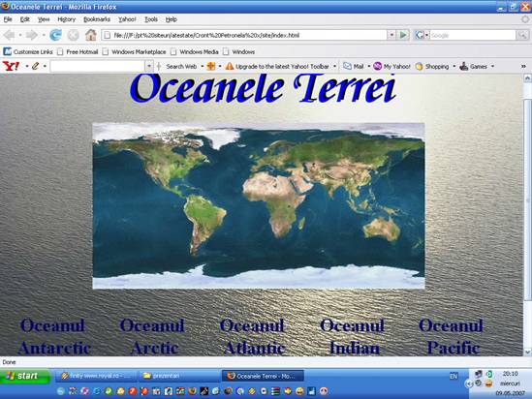Open the Tools menu

click(x=151, y=19)
